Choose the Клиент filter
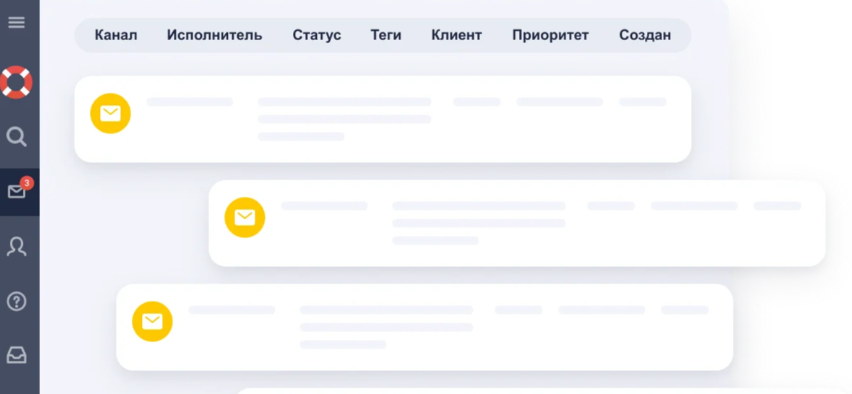852x394 pixels. click(x=456, y=35)
